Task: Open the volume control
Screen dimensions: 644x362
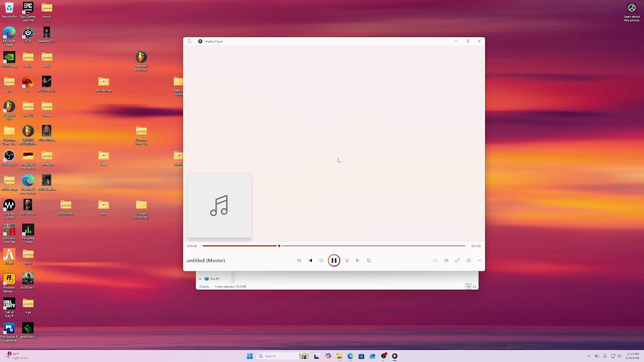Action: [446, 260]
